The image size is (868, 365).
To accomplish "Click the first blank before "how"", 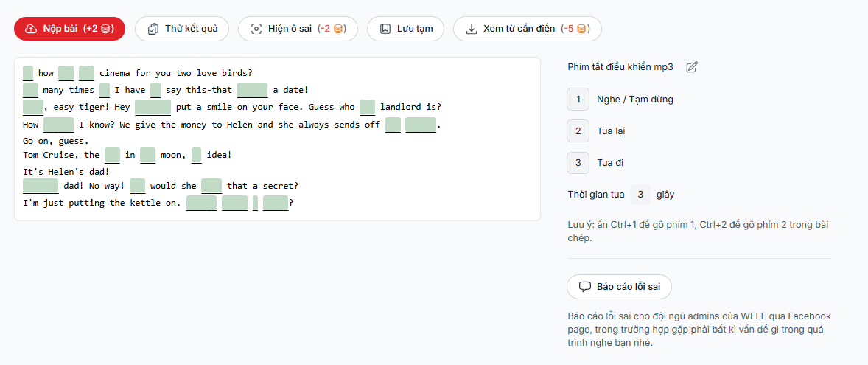I will [x=28, y=73].
